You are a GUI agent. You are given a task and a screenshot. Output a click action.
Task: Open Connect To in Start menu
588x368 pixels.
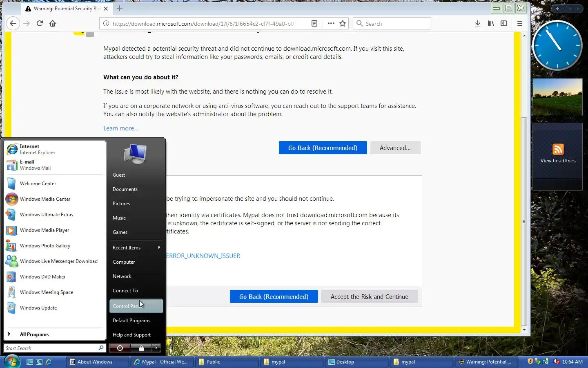coord(136,291)
